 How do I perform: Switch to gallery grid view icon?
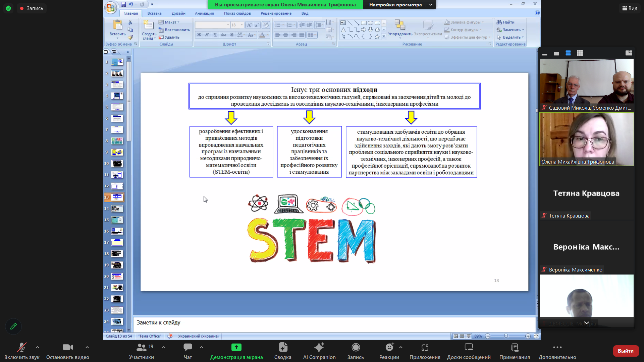click(580, 53)
